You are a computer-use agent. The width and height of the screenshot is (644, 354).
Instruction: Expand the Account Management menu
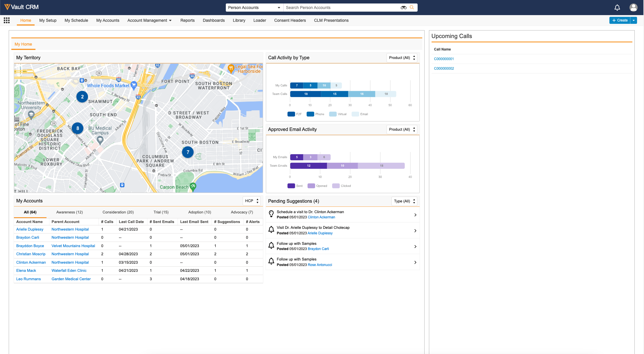[149, 20]
